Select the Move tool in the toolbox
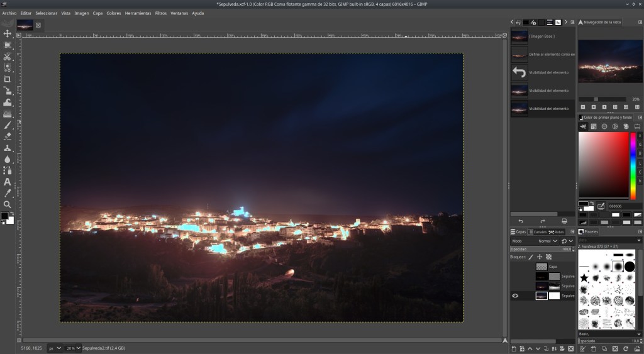644x354 pixels. point(8,33)
